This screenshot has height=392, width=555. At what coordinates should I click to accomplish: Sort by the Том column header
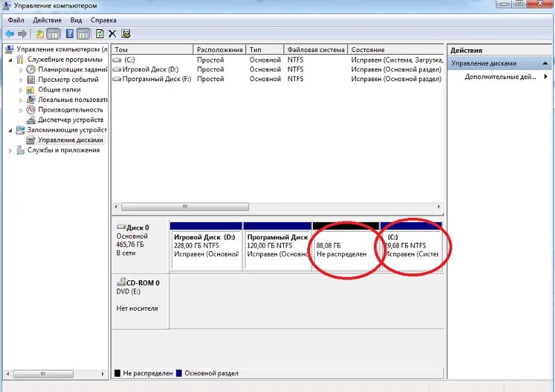point(153,49)
